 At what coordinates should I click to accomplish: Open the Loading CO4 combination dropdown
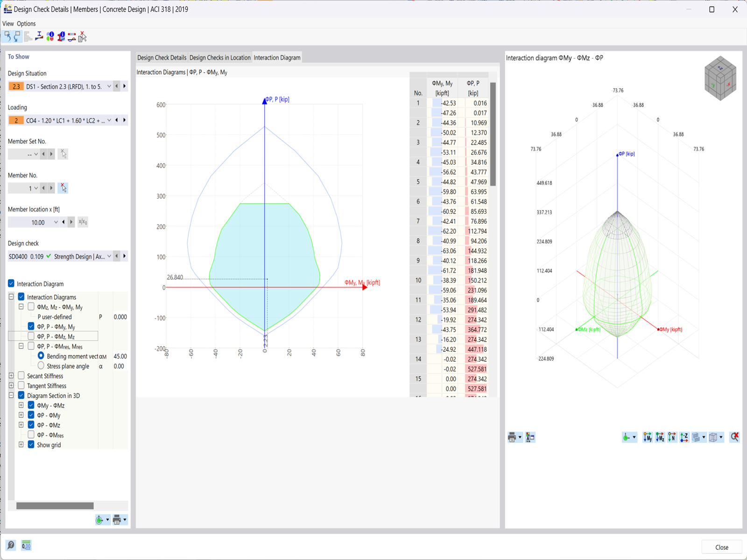(x=109, y=120)
